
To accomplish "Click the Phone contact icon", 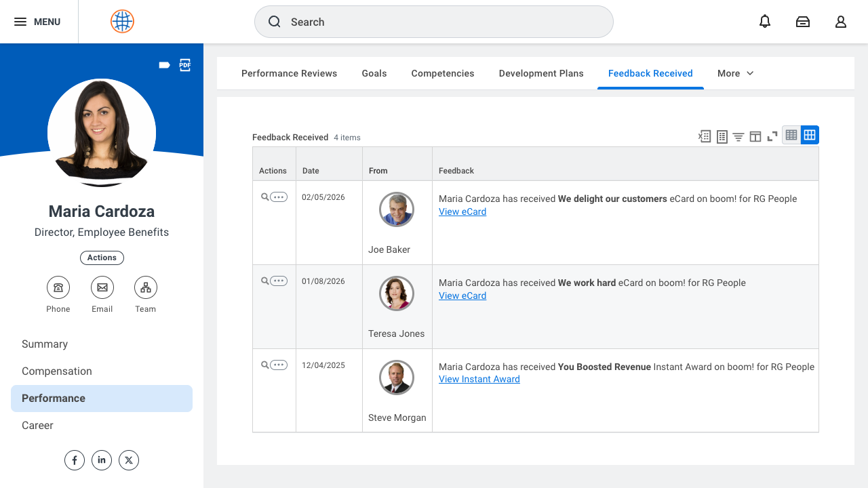I will click(x=58, y=287).
